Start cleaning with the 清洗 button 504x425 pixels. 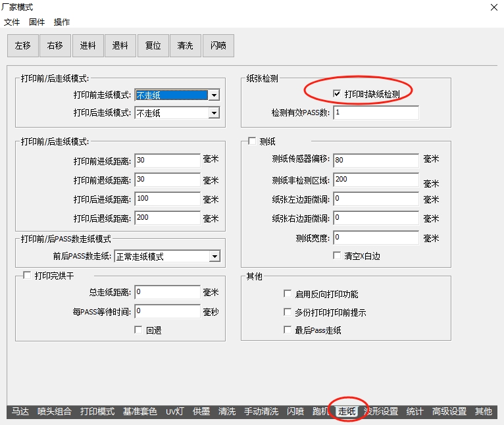tap(186, 45)
